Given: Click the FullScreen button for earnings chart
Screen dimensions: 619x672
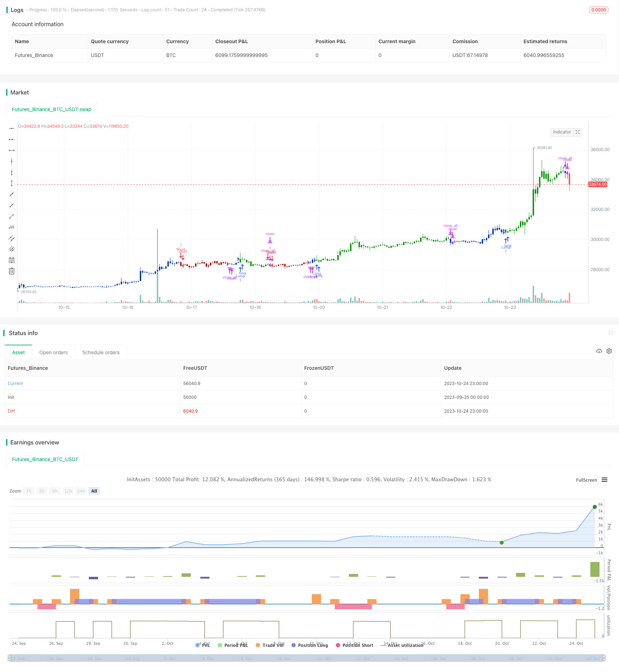Looking at the screenshot, I should (586, 480).
